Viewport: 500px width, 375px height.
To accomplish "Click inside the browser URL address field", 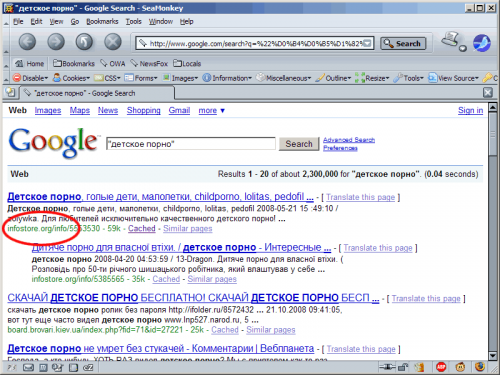I will [x=255, y=43].
